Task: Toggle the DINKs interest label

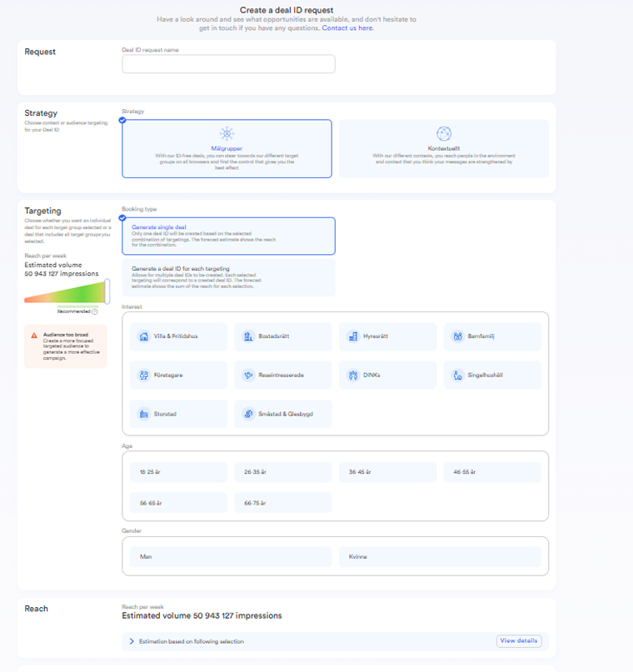Action: point(371,375)
